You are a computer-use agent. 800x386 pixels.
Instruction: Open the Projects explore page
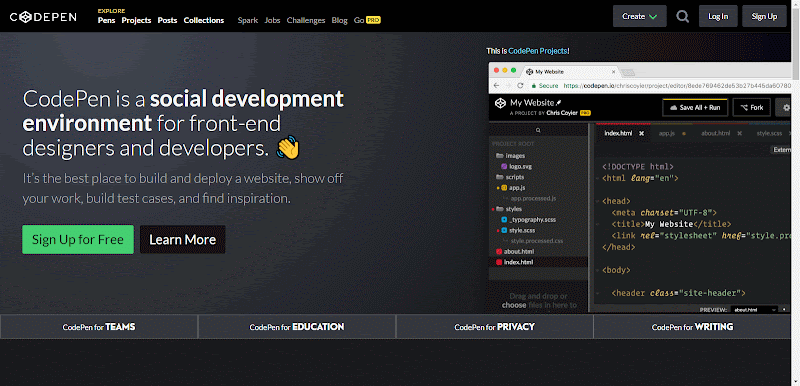click(x=136, y=20)
